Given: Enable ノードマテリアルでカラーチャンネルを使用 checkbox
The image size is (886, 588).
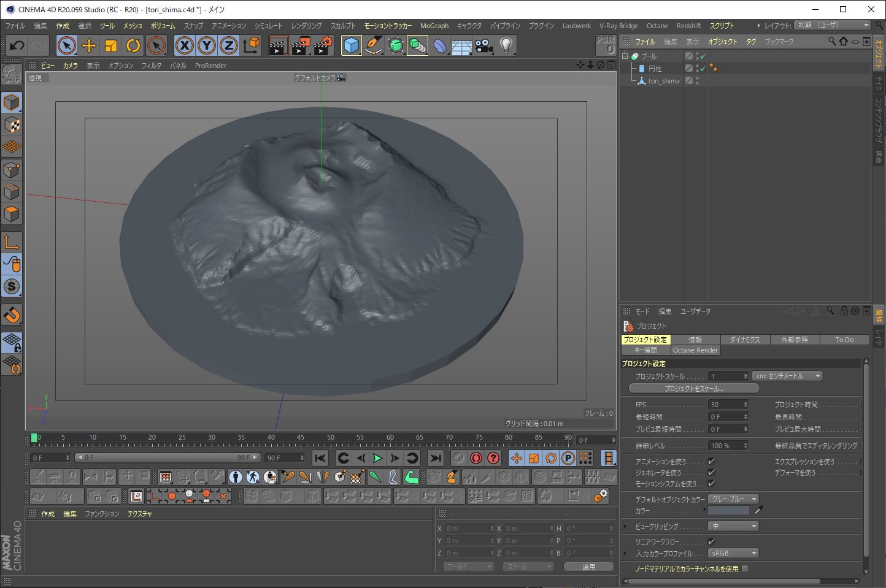Looking at the screenshot, I should click(745, 568).
